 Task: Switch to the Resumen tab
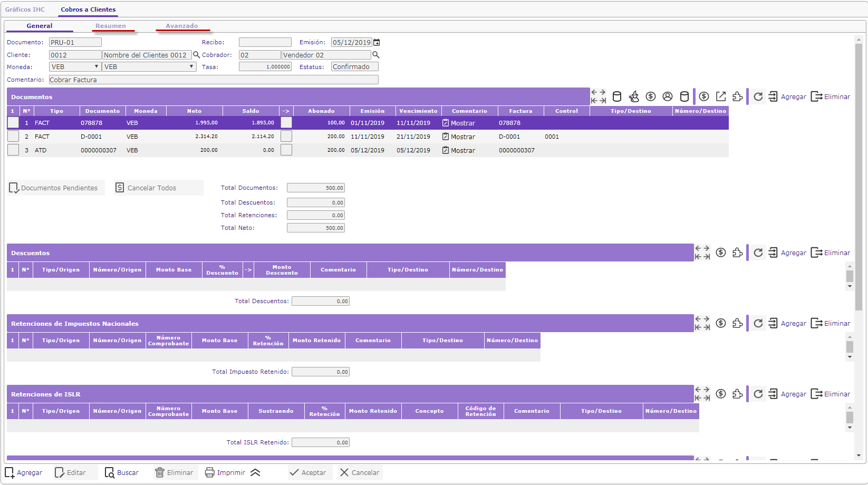111,26
